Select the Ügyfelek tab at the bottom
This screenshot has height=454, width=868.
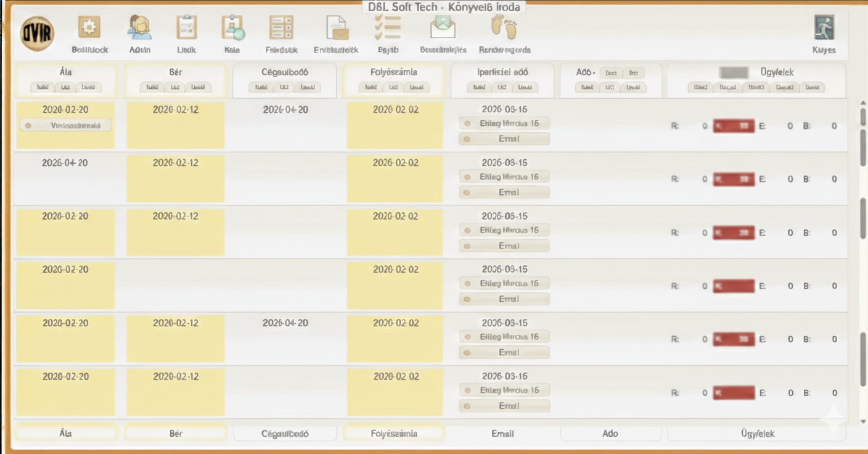click(756, 434)
